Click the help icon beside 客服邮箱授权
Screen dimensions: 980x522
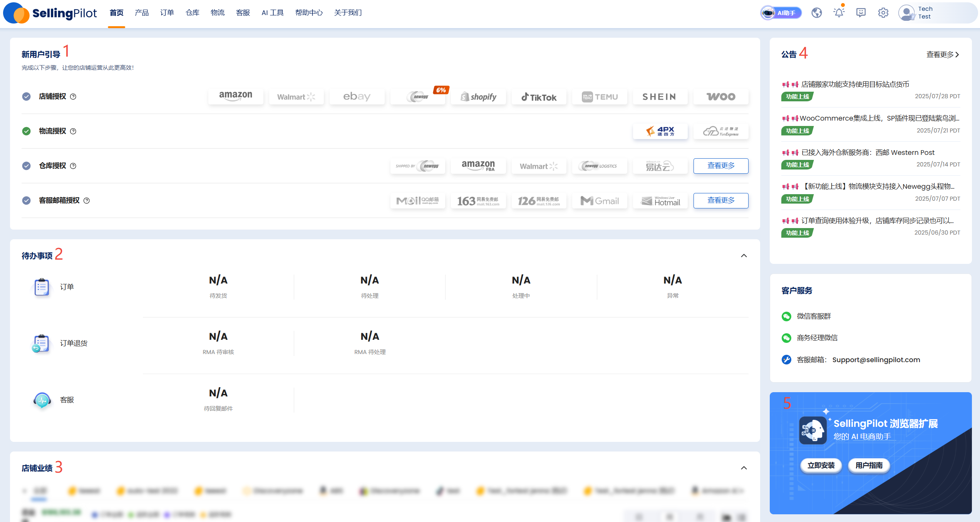point(87,201)
